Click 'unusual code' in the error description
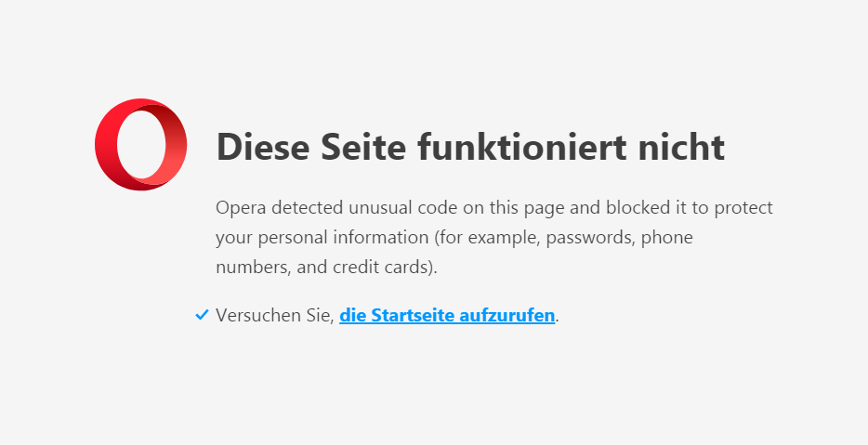868x445 pixels. (x=398, y=207)
